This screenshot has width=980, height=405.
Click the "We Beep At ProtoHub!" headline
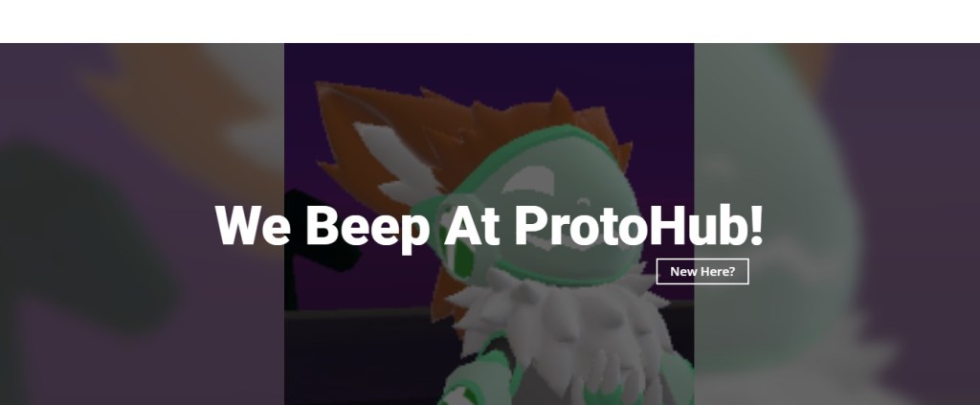tap(489, 226)
